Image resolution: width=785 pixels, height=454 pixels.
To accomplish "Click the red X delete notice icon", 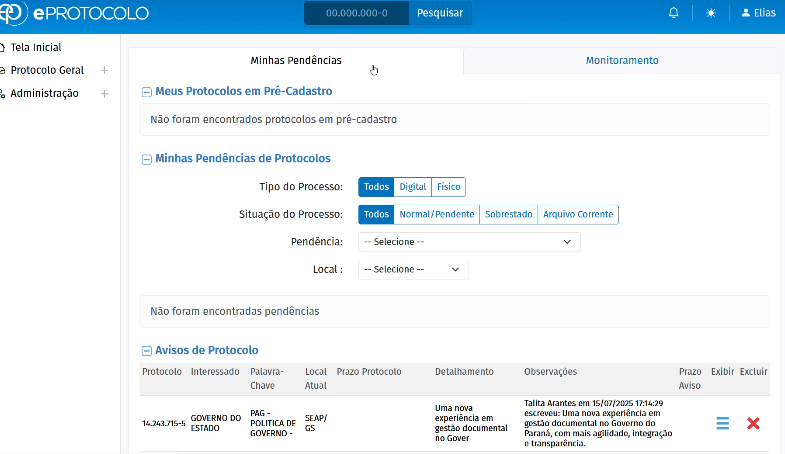I will tap(753, 423).
